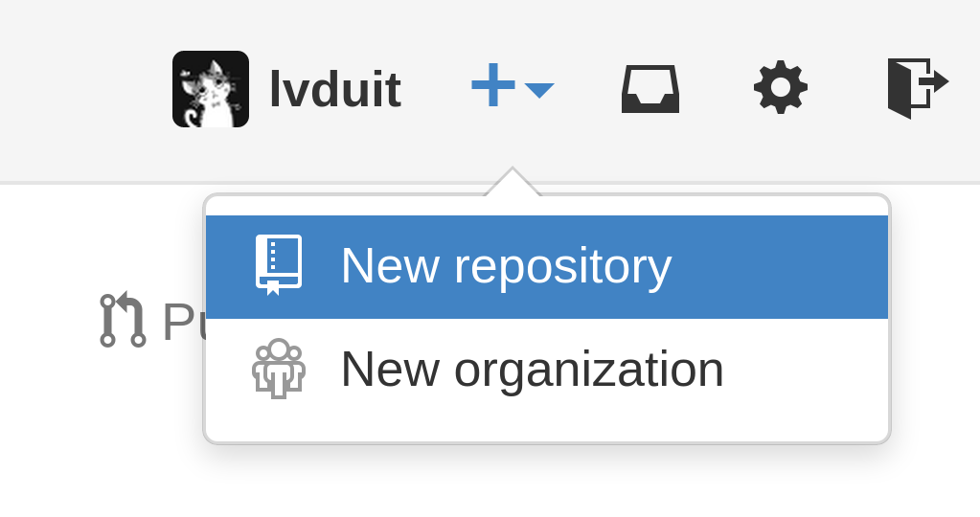
Task: Click the blue plus create icon
Action: (x=493, y=85)
